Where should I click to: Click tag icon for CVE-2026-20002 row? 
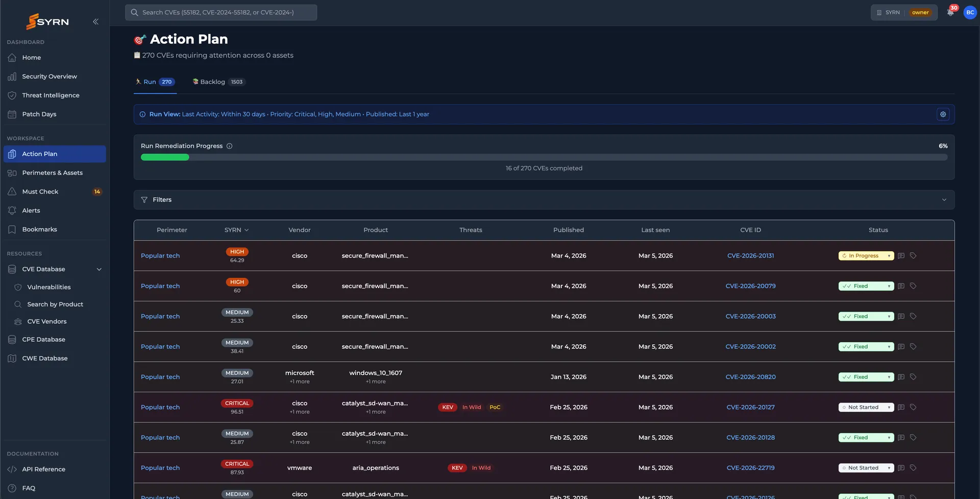(x=913, y=347)
